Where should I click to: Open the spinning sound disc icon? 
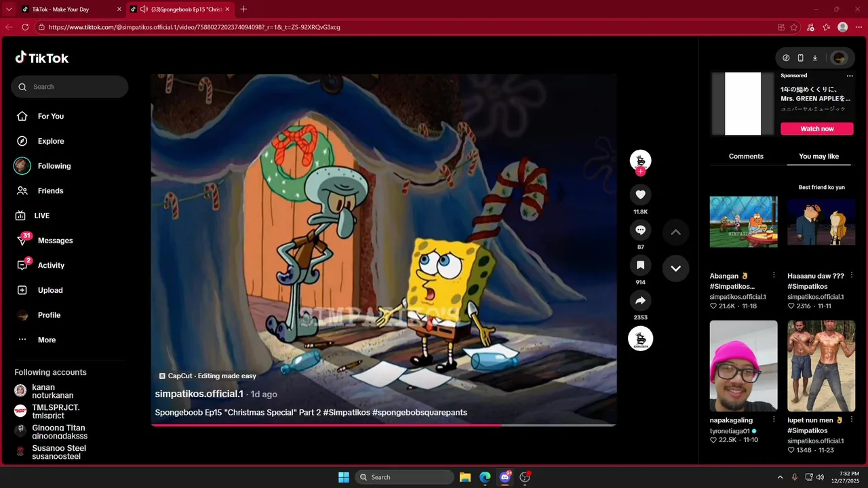click(x=640, y=339)
